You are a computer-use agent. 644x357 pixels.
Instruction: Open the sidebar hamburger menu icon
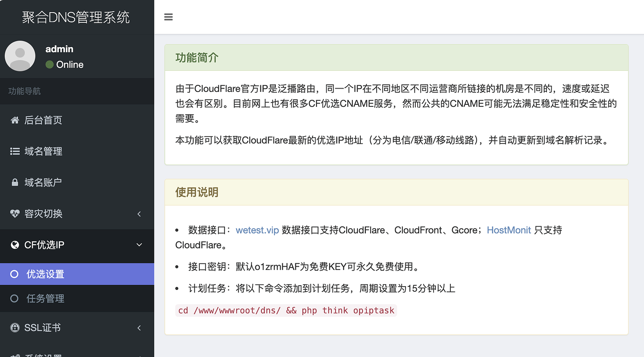click(168, 17)
